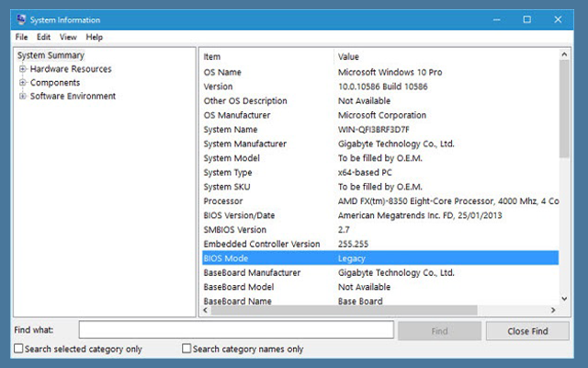This screenshot has width=588, height=368.
Task: Select System Summary in the tree
Action: pyautogui.click(x=51, y=55)
